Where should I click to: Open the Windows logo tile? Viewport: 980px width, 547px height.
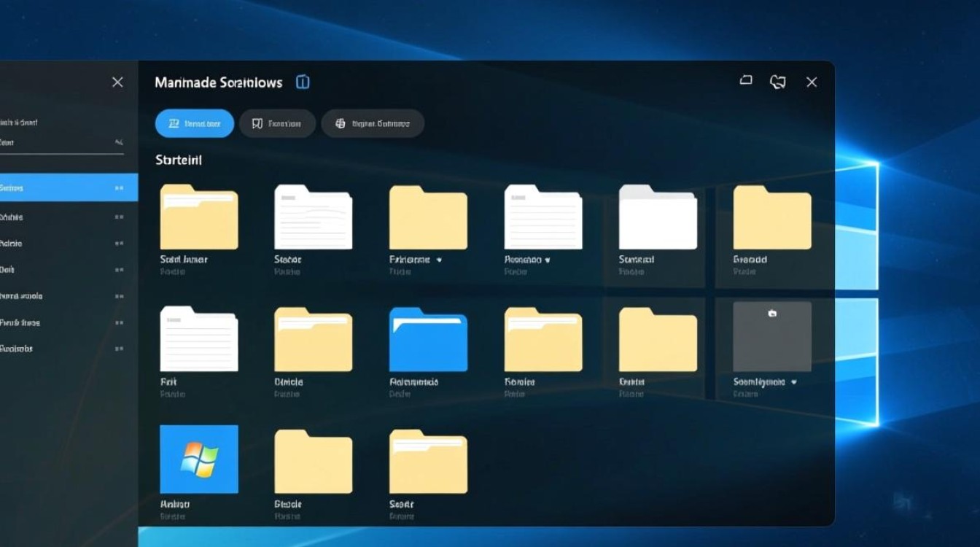pyautogui.click(x=199, y=459)
